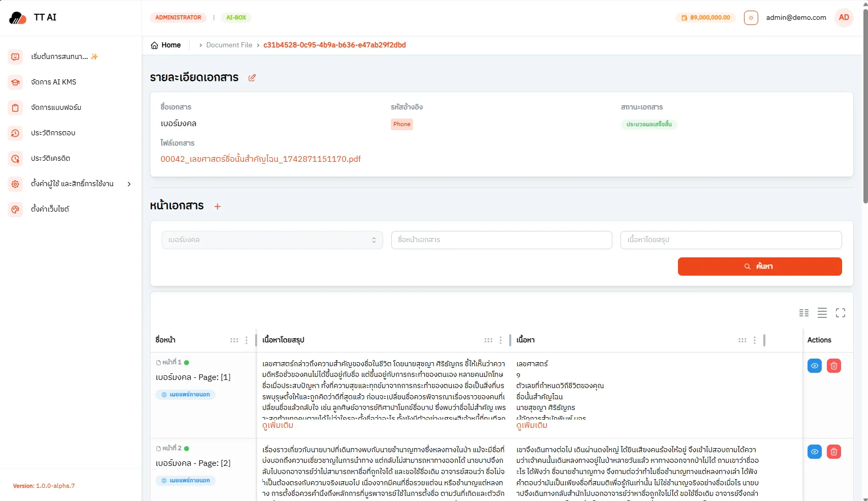Click the Phone reference tag
868x501 pixels.
pos(402,124)
